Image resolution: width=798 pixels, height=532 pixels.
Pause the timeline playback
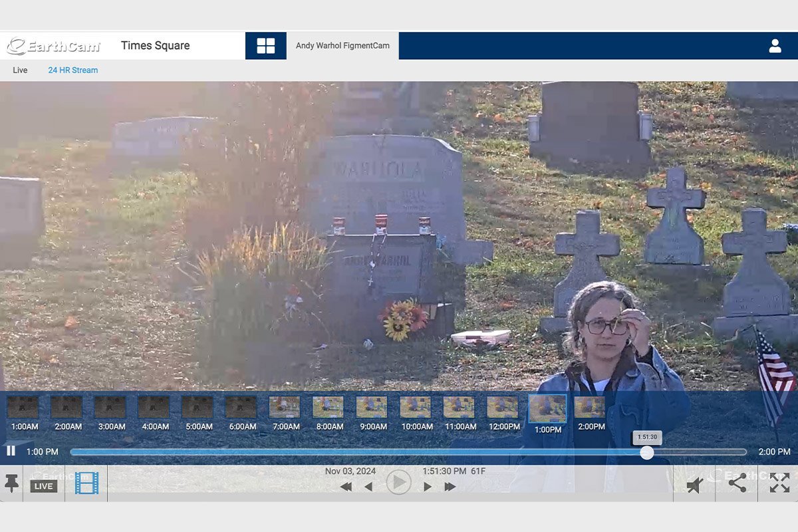tap(11, 451)
